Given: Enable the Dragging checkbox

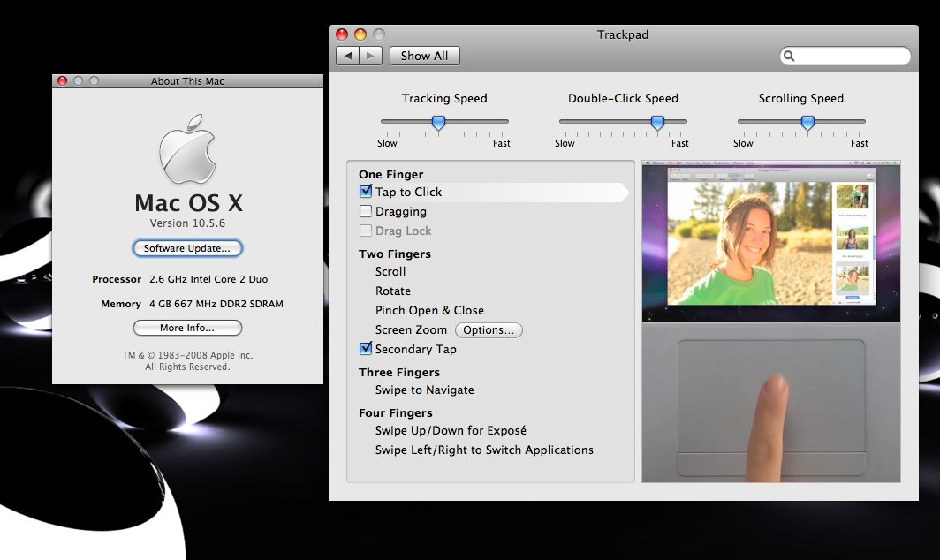Looking at the screenshot, I should 366,211.
